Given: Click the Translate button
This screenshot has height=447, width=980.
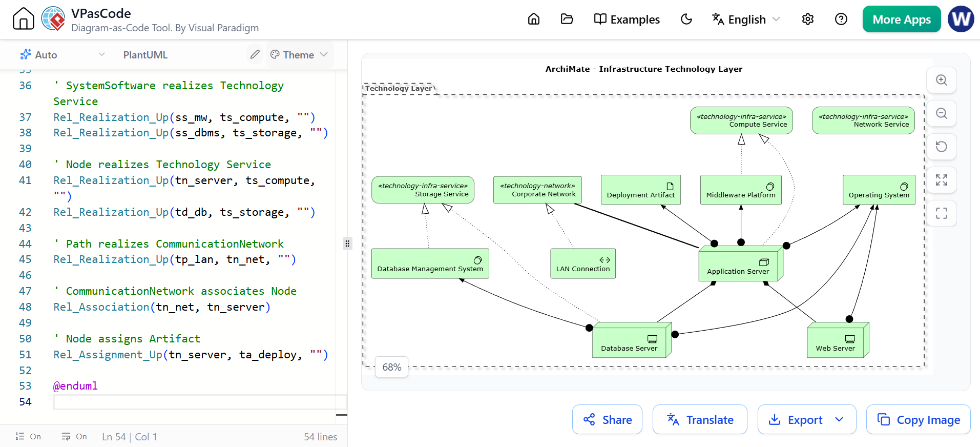Looking at the screenshot, I should (x=700, y=420).
